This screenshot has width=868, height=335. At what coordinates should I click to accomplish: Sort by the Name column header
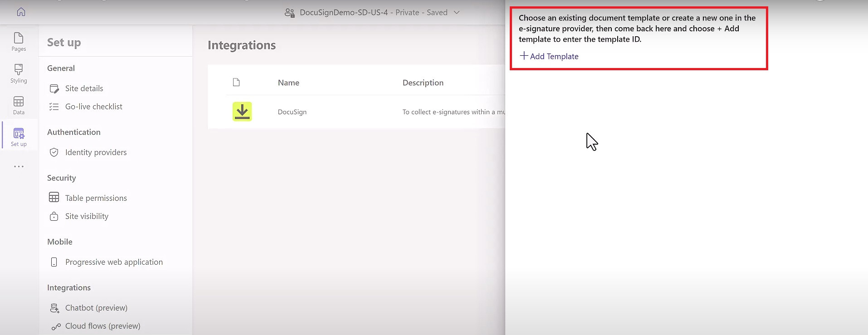click(288, 83)
